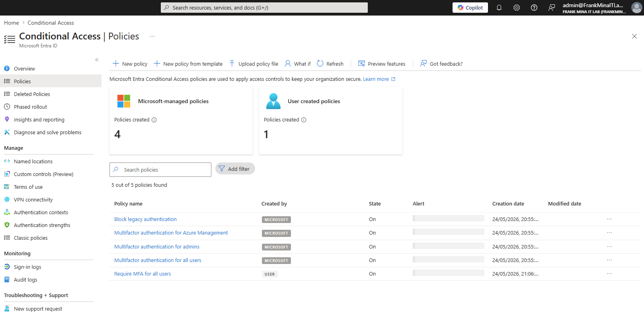The width and height of the screenshot is (644, 315).
Task: Choose New policy from template
Action: [188, 64]
